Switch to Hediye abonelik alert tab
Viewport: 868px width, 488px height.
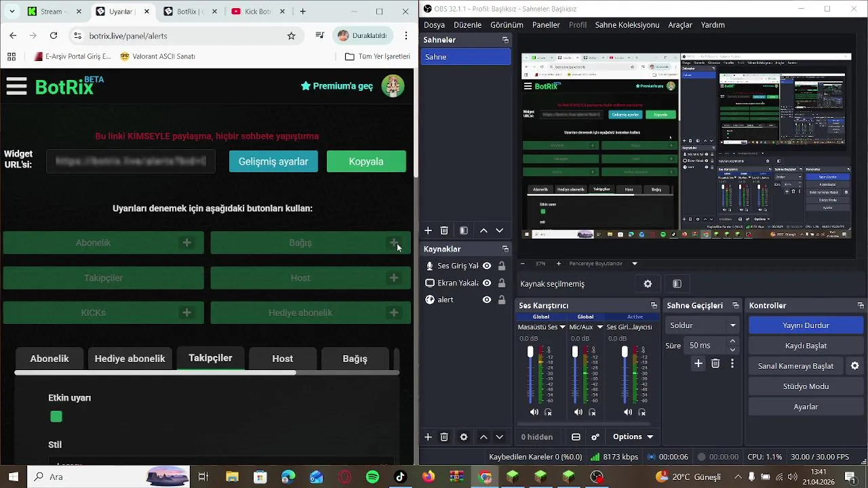point(130,359)
